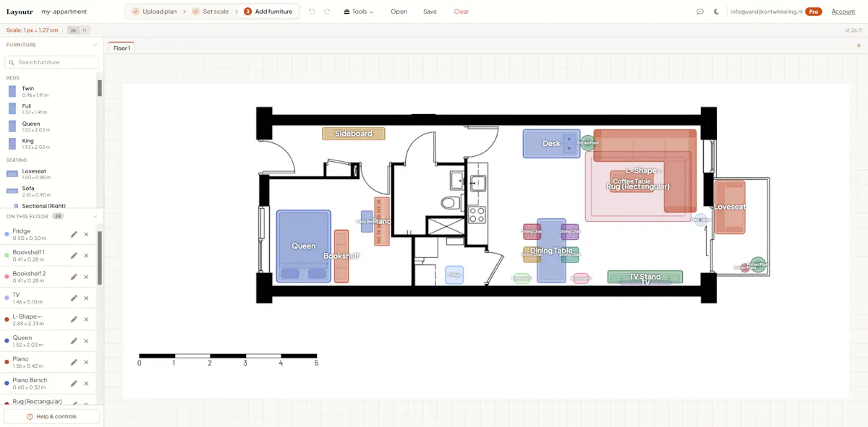The width and height of the screenshot is (868, 427).
Task: Switch units to meters
Action: [x=73, y=30]
